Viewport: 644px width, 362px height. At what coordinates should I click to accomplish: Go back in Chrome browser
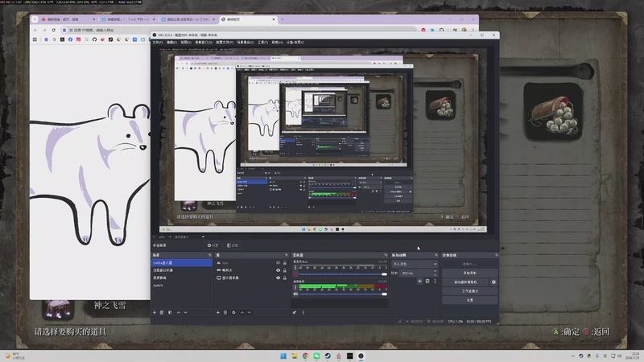(x=35, y=30)
